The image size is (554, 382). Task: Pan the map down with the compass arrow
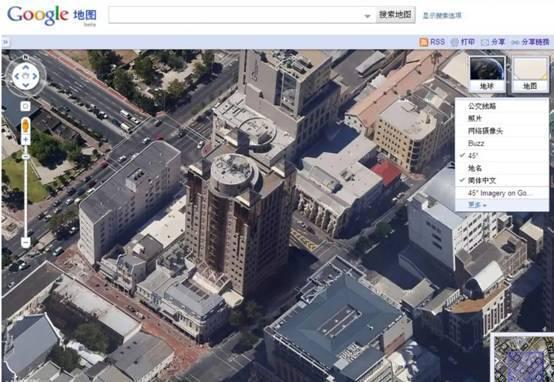(x=25, y=85)
